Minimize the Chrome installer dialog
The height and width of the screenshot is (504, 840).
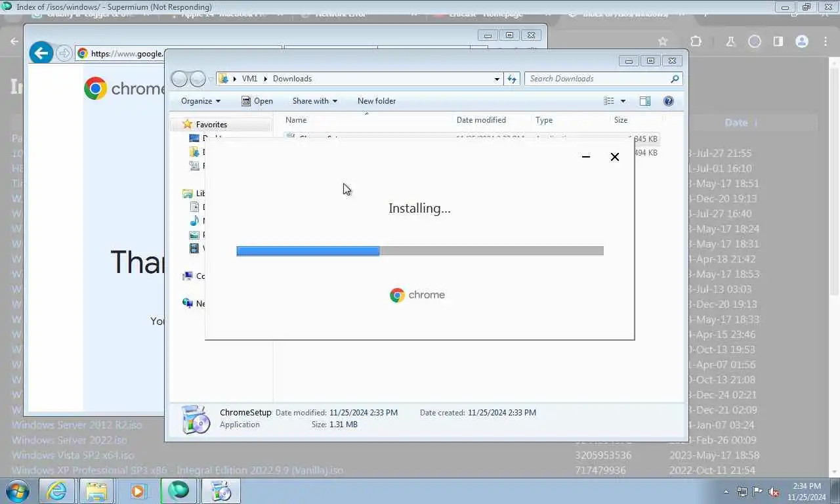[586, 157]
